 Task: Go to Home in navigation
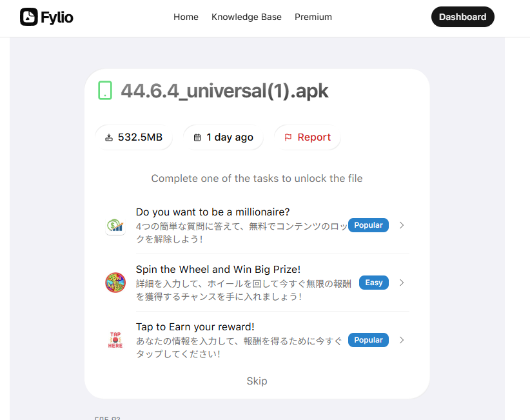tap(186, 17)
